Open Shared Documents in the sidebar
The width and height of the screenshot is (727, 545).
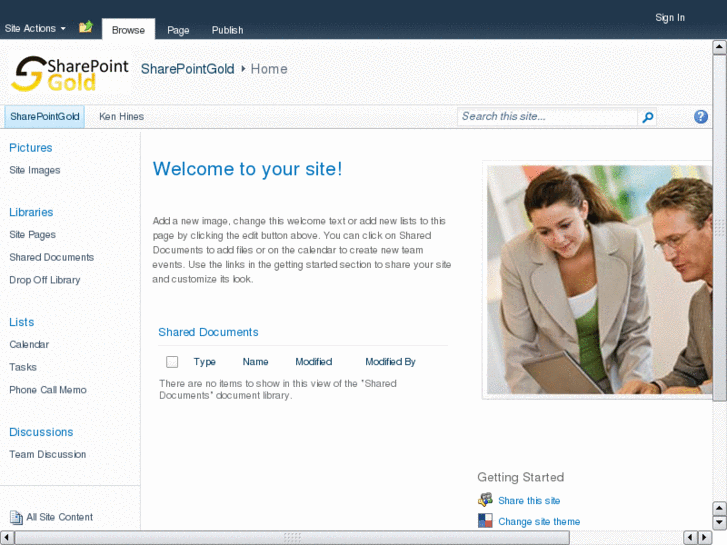[x=51, y=257]
